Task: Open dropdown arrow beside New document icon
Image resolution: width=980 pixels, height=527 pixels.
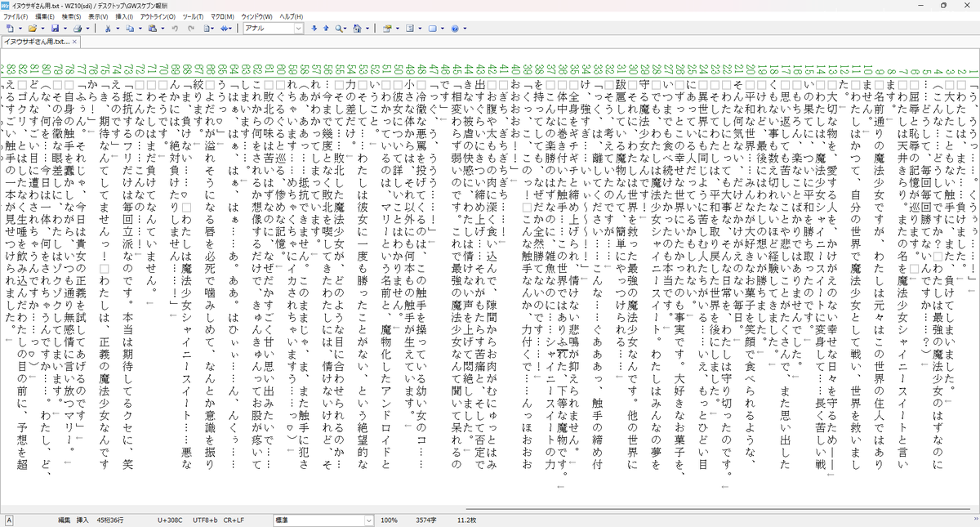Action: click(20, 29)
